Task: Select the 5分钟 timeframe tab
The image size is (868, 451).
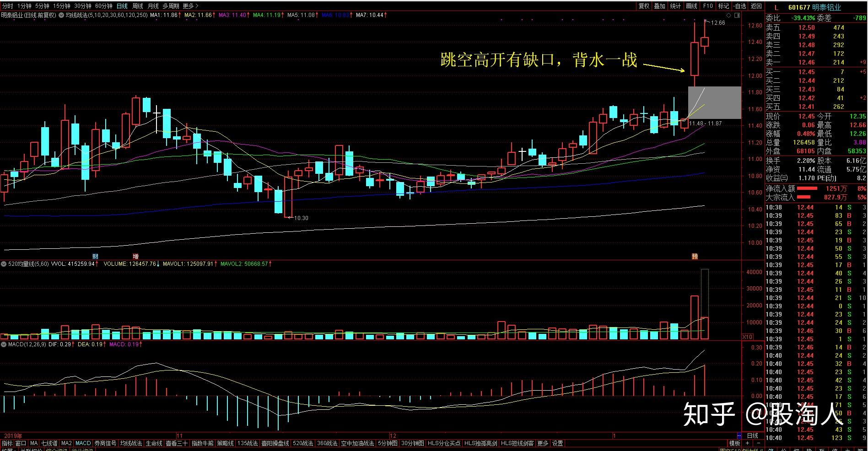Action: pyautogui.click(x=42, y=6)
